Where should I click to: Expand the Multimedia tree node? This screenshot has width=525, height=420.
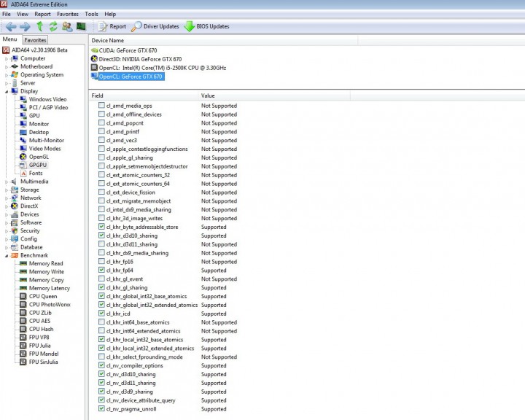click(7, 182)
